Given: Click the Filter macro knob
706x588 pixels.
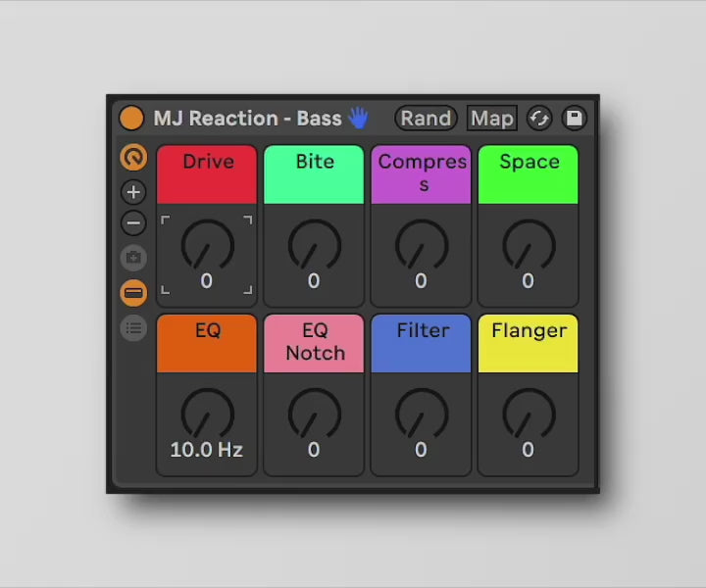Looking at the screenshot, I should [422, 415].
